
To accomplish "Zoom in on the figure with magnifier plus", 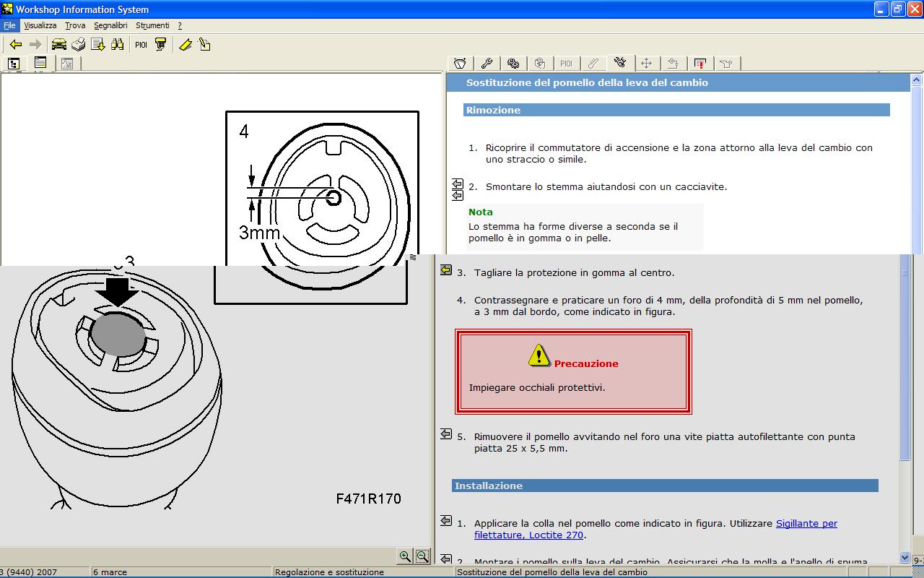I will pos(405,556).
